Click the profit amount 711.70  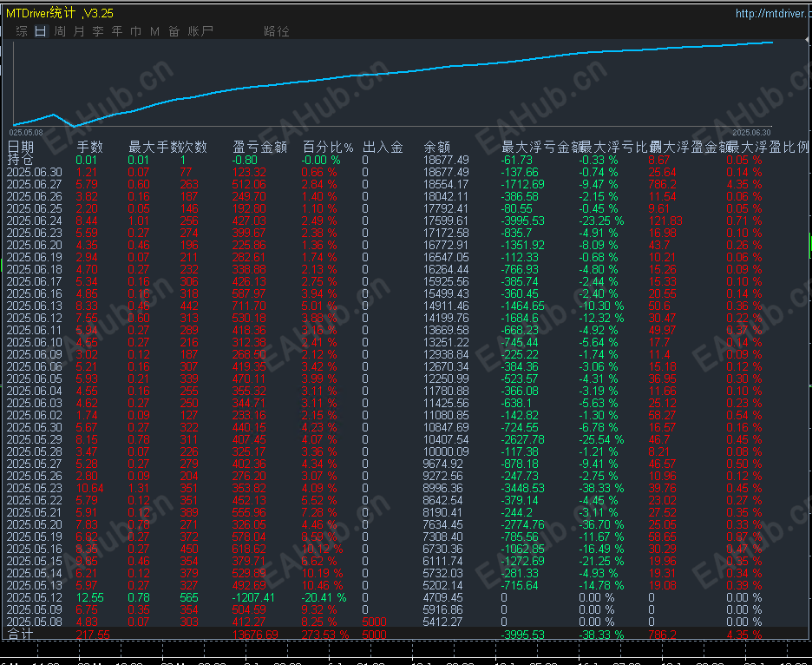click(249, 306)
